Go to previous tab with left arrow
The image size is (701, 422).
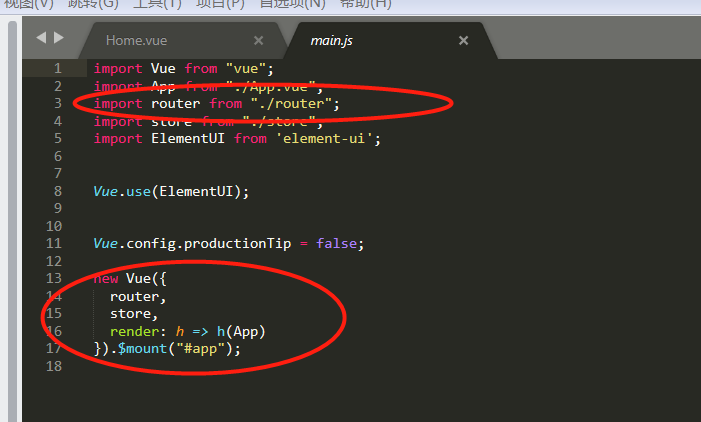(41, 38)
